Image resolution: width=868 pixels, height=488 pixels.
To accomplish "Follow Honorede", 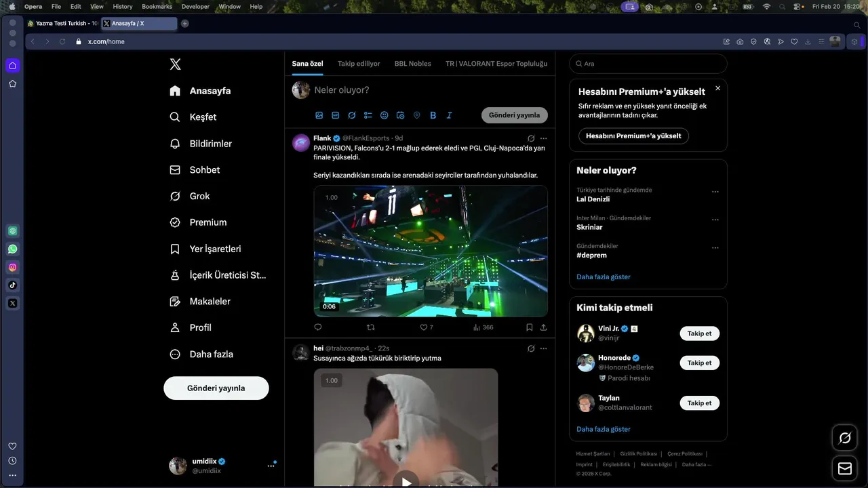I will [x=700, y=363].
